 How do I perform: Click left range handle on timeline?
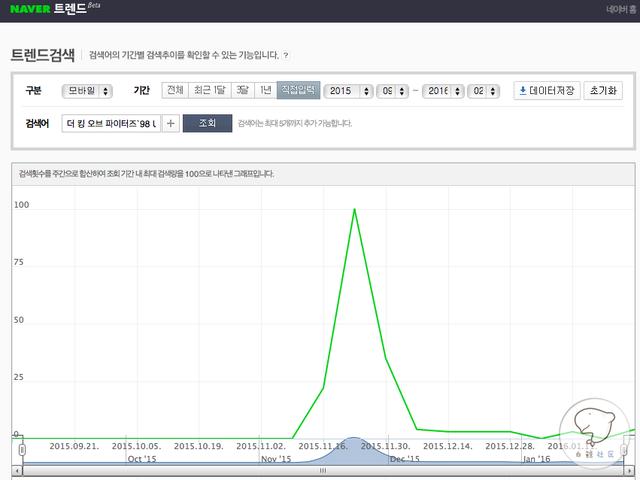tap(21, 453)
